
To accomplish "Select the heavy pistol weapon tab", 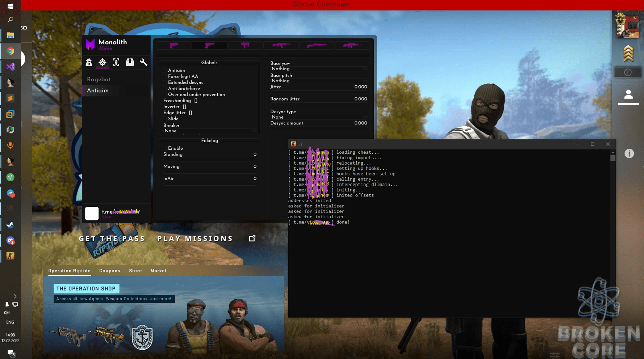I will pos(210,45).
